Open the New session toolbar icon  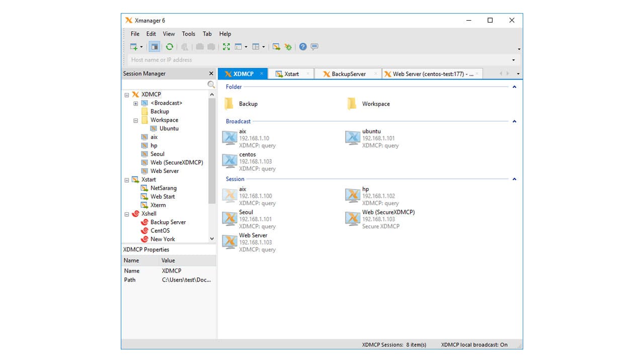point(132,46)
